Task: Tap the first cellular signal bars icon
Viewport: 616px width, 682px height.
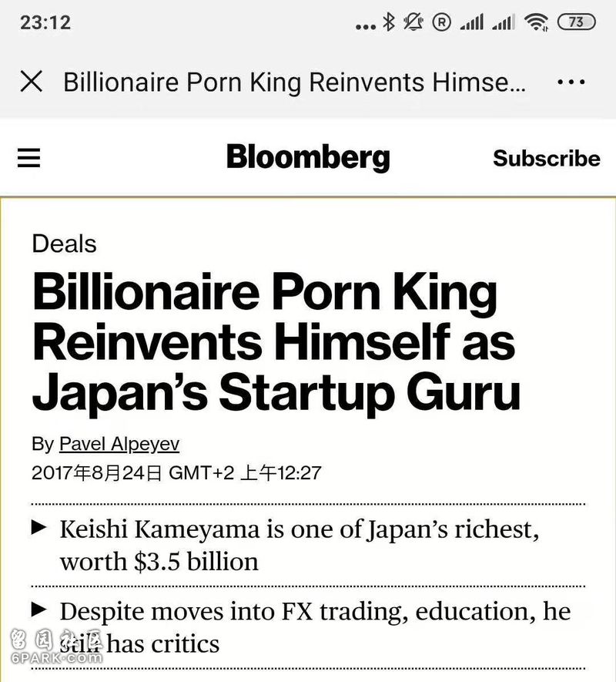Action: tap(472, 22)
